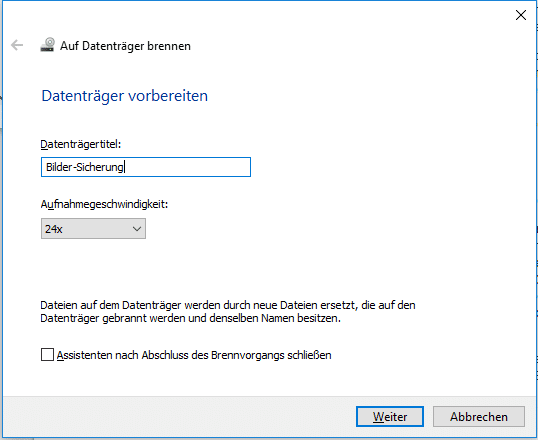The height and width of the screenshot is (440, 538).
Task: Open the 24x speed combo box
Action: [x=93, y=229]
